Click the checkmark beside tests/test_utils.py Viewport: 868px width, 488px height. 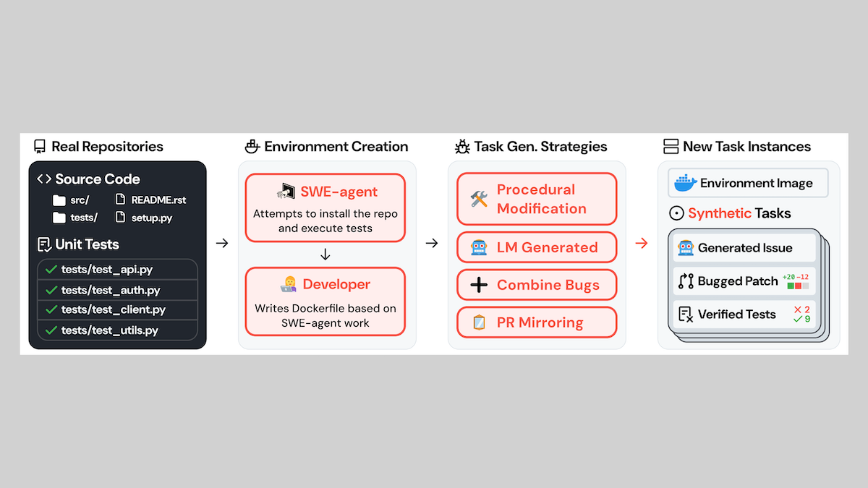click(x=51, y=330)
